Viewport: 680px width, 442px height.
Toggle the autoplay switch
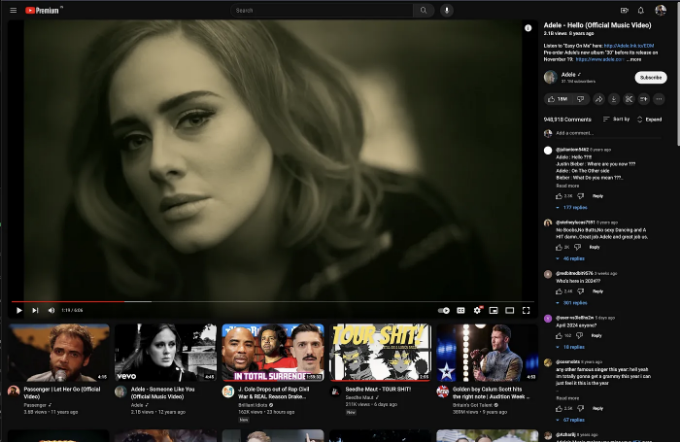point(444,311)
